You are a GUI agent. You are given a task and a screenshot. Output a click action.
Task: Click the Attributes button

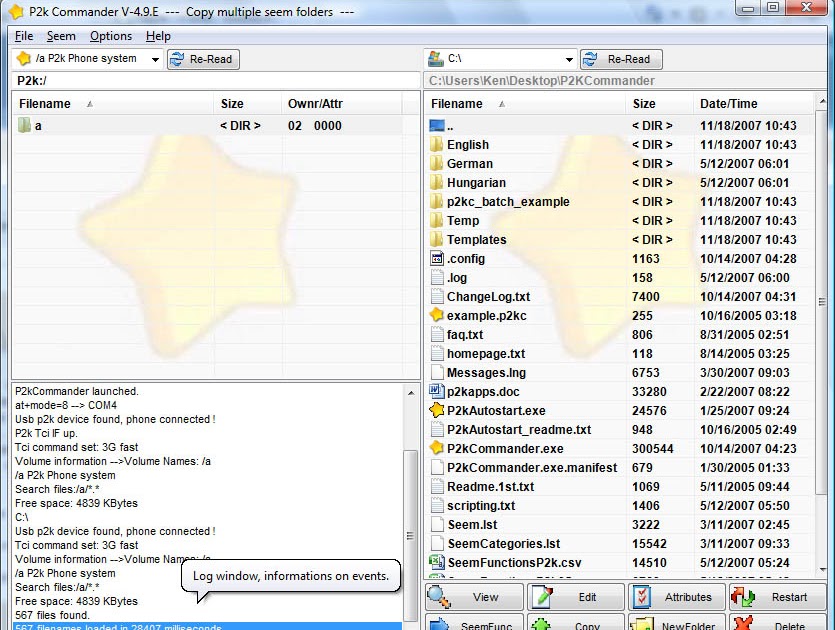point(676,597)
